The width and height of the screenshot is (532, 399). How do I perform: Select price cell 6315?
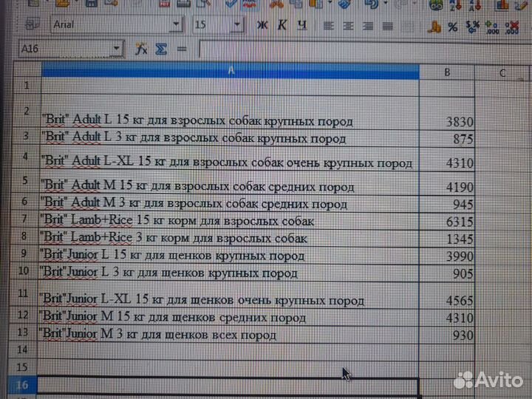point(446,221)
